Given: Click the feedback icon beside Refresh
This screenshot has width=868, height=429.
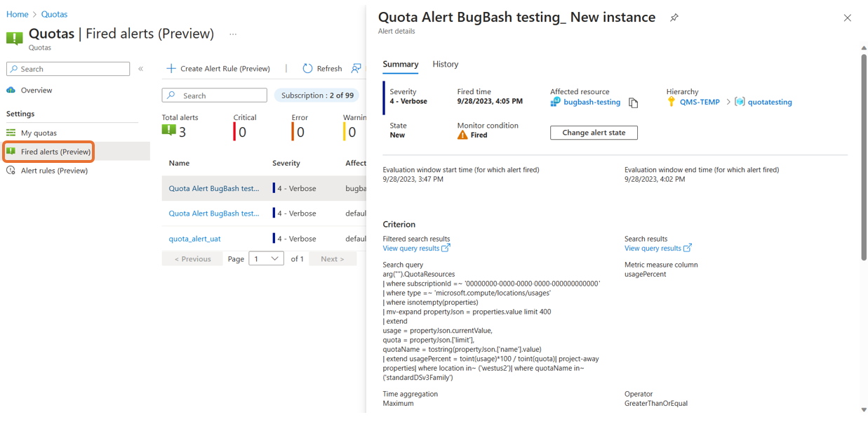Looking at the screenshot, I should 356,68.
